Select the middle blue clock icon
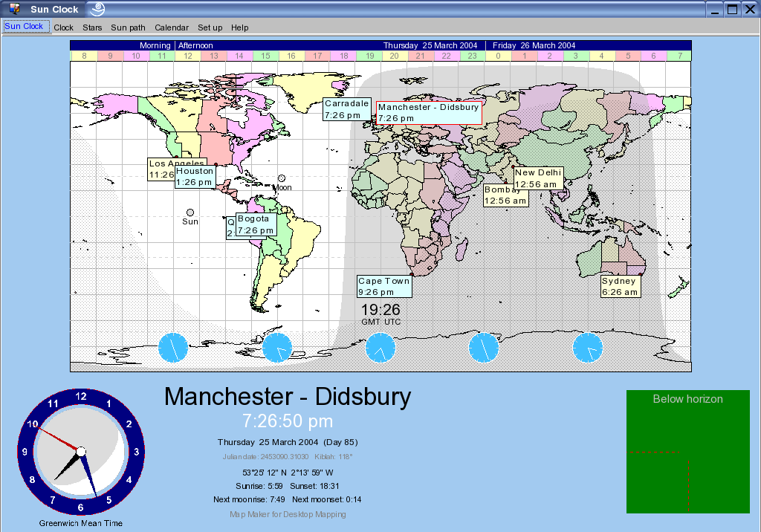 pyautogui.click(x=380, y=347)
